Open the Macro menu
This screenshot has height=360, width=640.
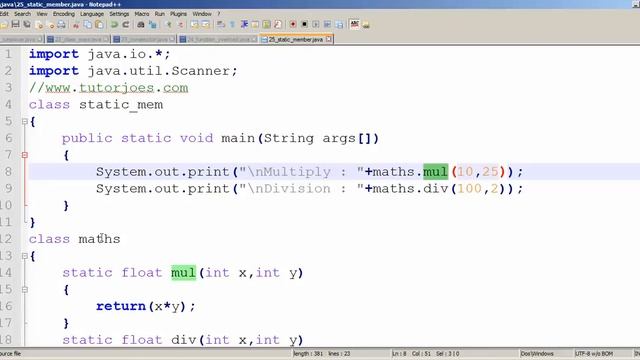pyautogui.click(x=142, y=14)
